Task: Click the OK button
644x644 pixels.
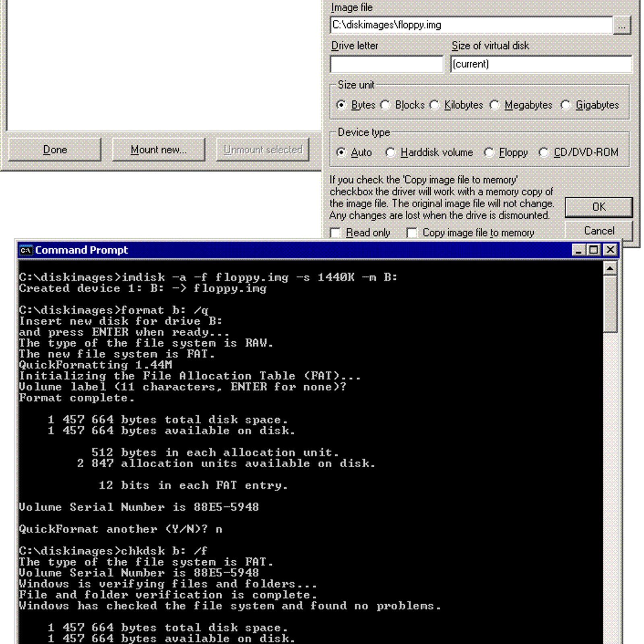Action: point(599,207)
